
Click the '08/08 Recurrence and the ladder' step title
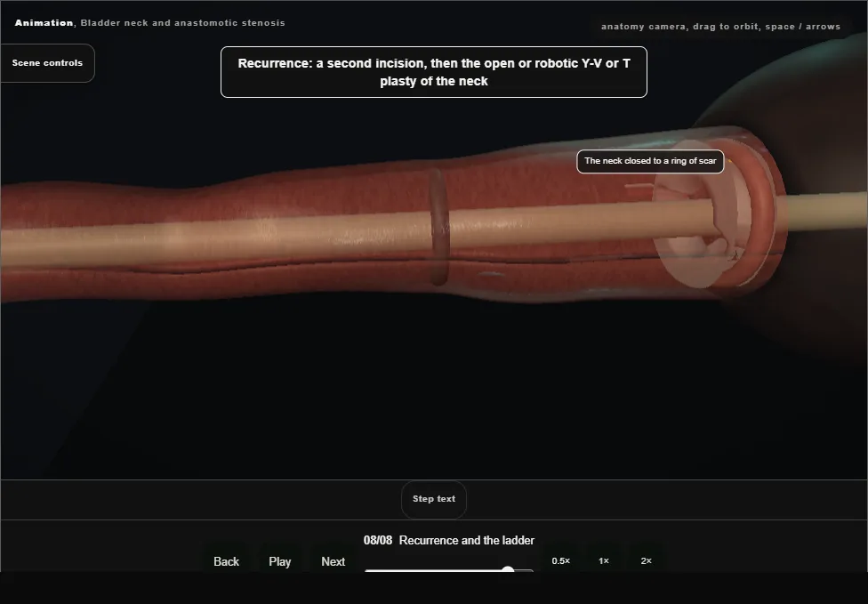449,540
